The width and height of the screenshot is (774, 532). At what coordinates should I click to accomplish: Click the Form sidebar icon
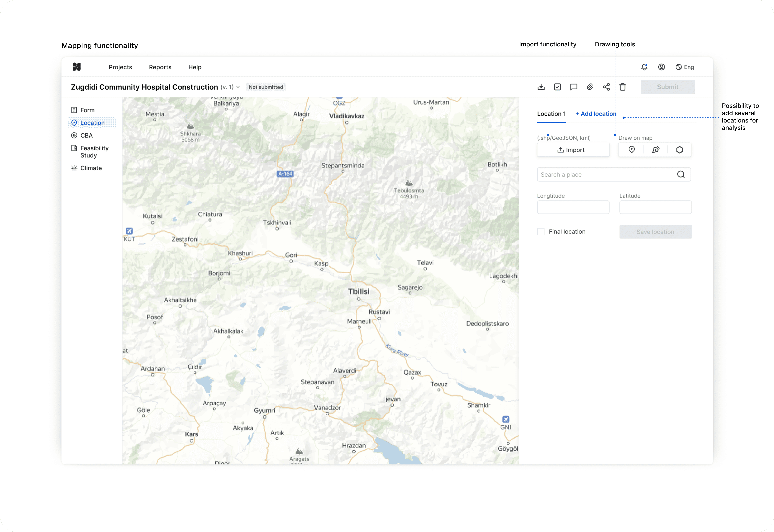click(x=74, y=110)
